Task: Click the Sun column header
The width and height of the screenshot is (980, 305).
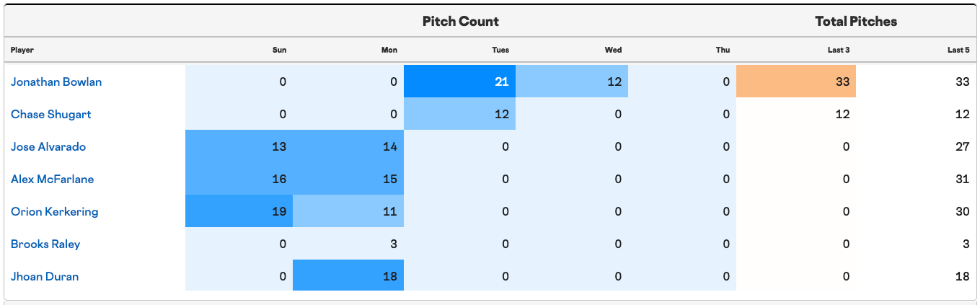Action: point(279,50)
